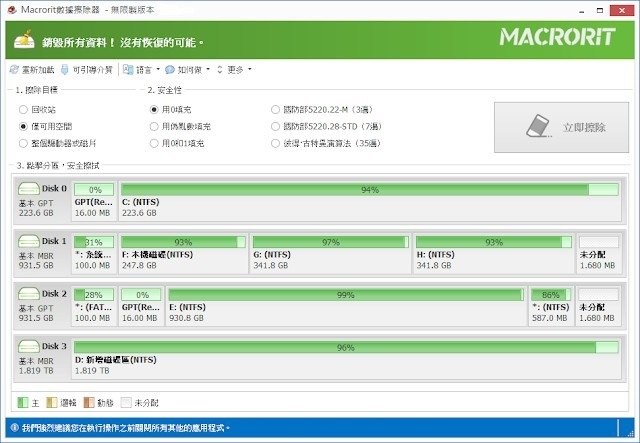Click the G: drive 97% usage bar
Screen dimensions: 640x443
(330, 242)
